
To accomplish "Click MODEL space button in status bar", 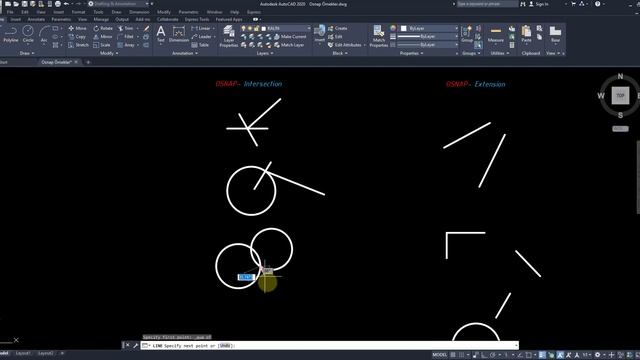I will point(439,355).
